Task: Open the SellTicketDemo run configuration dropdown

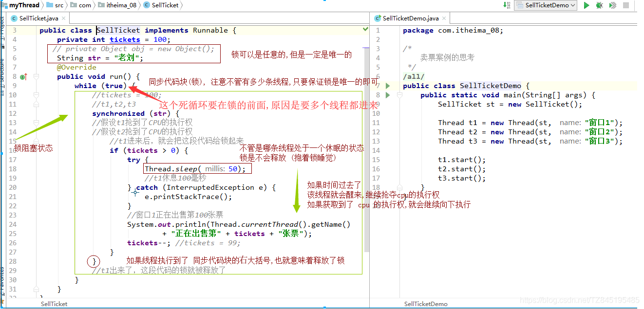Action: point(545,5)
